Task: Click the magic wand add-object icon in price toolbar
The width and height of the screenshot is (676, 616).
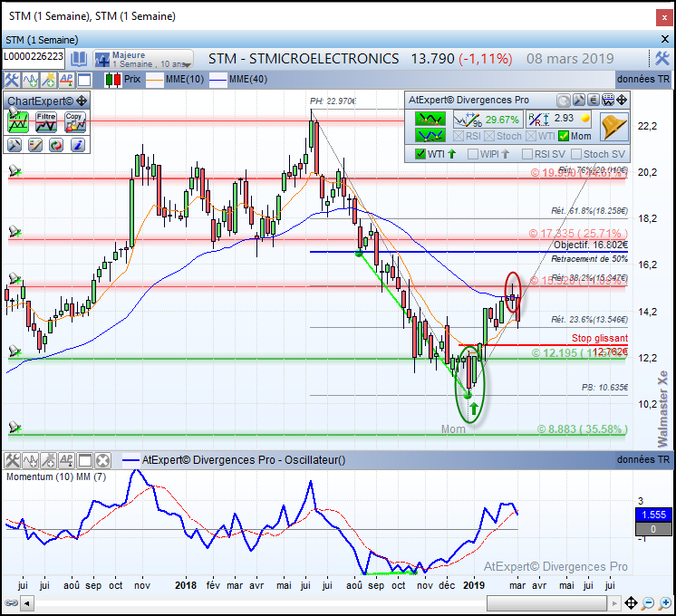Action: pos(48,80)
